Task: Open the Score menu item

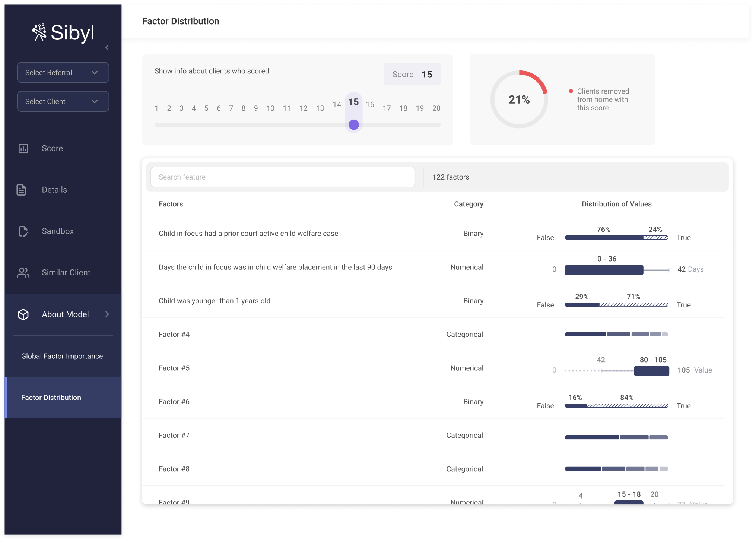Action: pyautogui.click(x=52, y=148)
